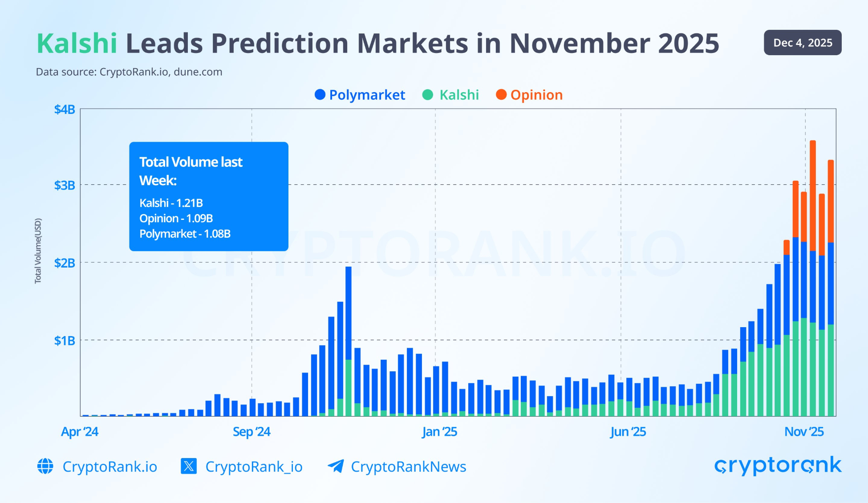Toggle the Opinion series legend label
The height and width of the screenshot is (503, 868).
coord(536,95)
